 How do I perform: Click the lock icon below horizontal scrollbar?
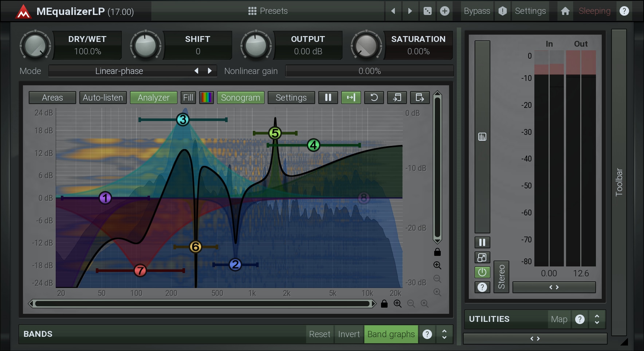click(x=384, y=304)
